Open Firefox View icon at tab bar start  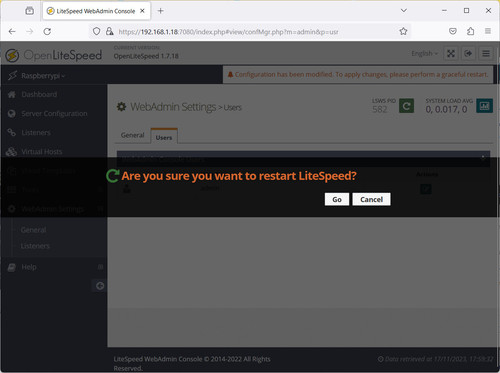(x=29, y=11)
